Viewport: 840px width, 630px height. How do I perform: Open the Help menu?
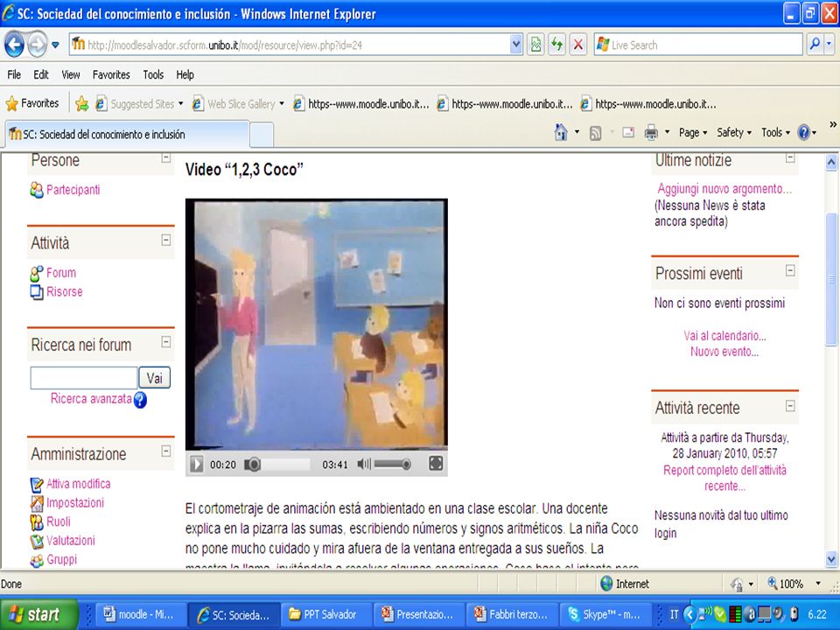click(185, 74)
